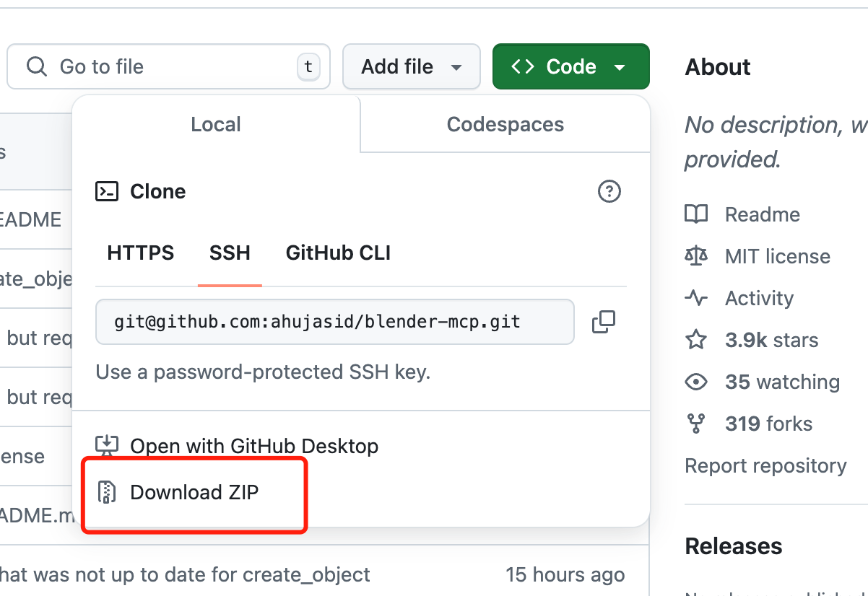Click the Readme book icon

(x=696, y=214)
